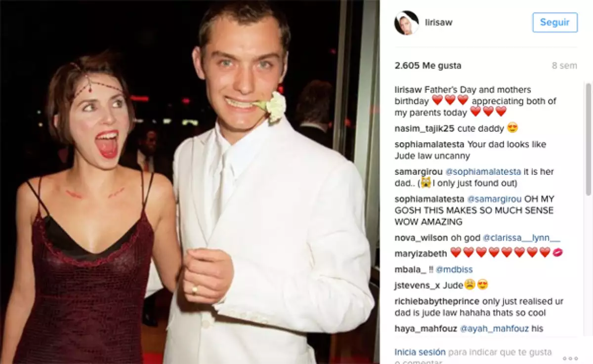Screen dimensions: 593x364
Task: Open samargirou commenter profile
Action: click(x=419, y=172)
